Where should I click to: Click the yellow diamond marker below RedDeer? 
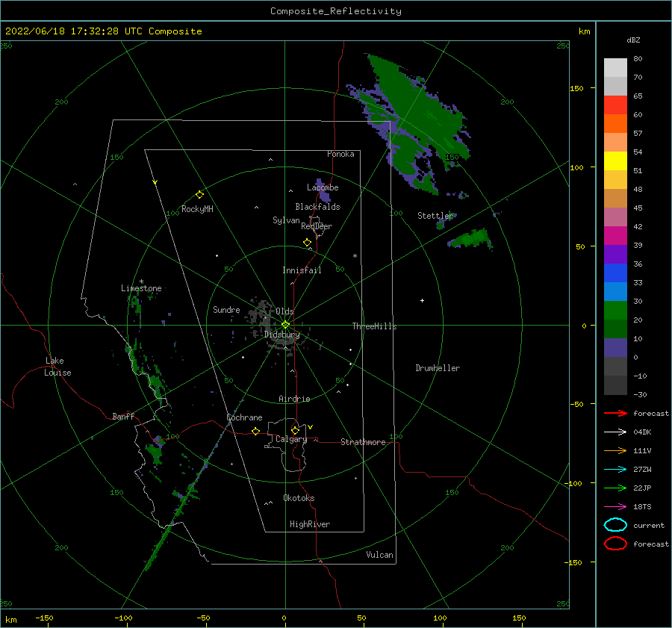[307, 243]
